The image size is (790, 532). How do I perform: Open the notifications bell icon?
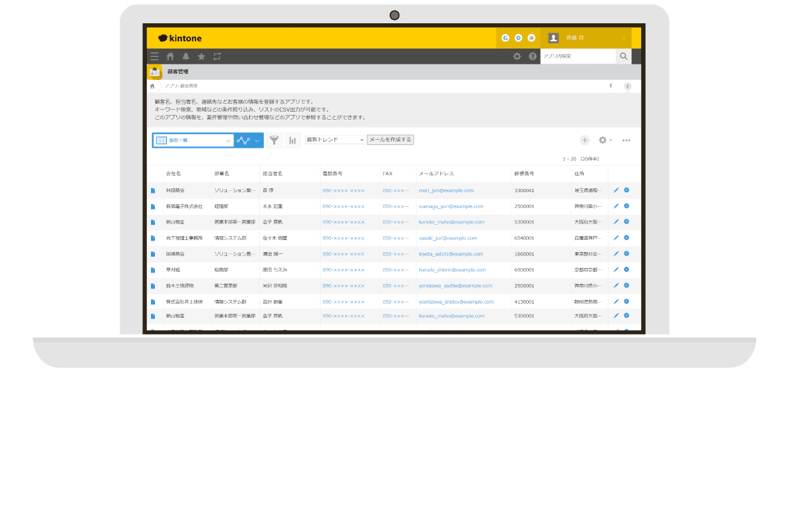[186, 57]
